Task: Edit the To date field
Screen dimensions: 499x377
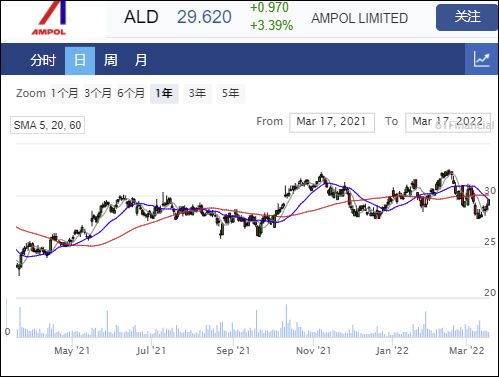Action: [x=448, y=122]
